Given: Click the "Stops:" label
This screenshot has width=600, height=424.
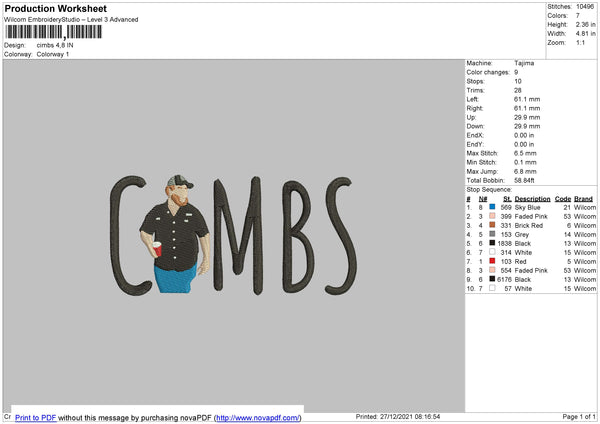Looking at the screenshot, I should [x=475, y=81].
